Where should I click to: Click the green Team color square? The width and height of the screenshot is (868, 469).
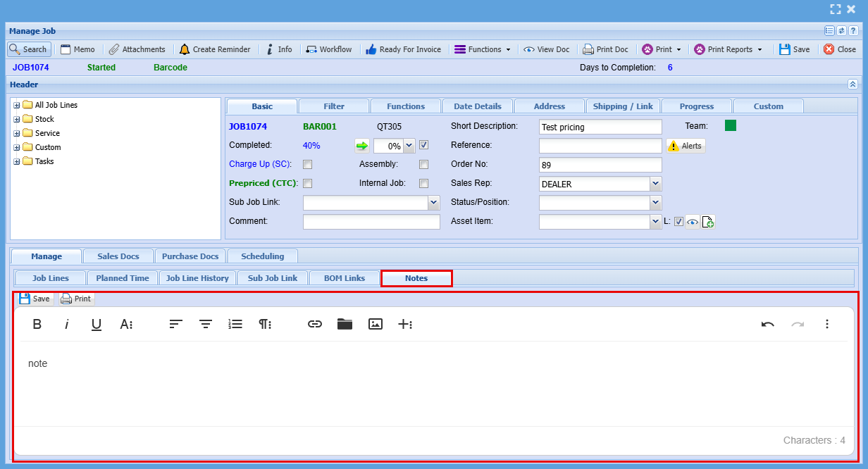click(x=730, y=126)
